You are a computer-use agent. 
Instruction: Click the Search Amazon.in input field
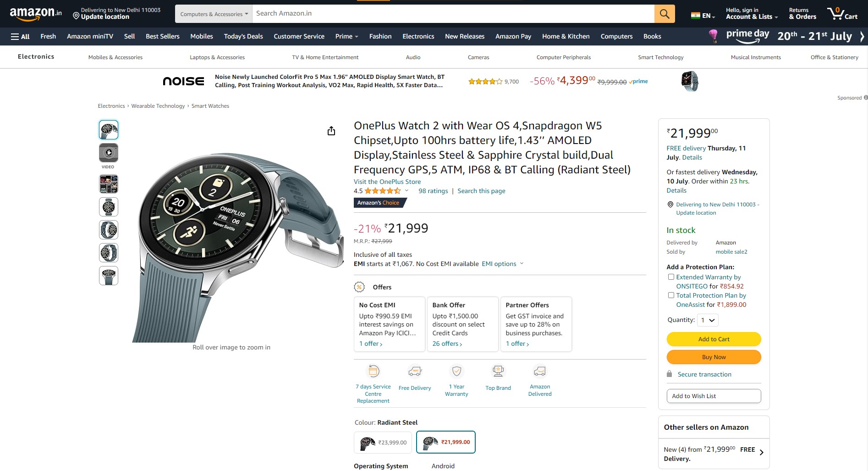point(453,14)
